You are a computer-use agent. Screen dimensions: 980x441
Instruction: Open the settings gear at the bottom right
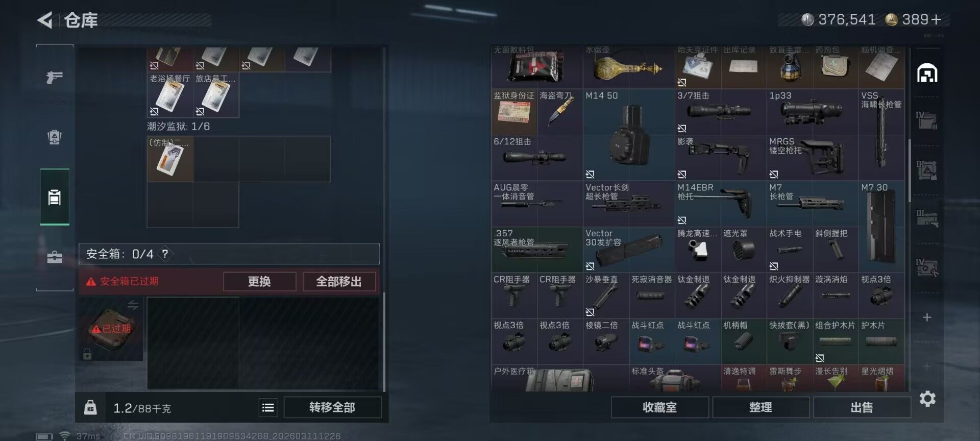click(927, 399)
